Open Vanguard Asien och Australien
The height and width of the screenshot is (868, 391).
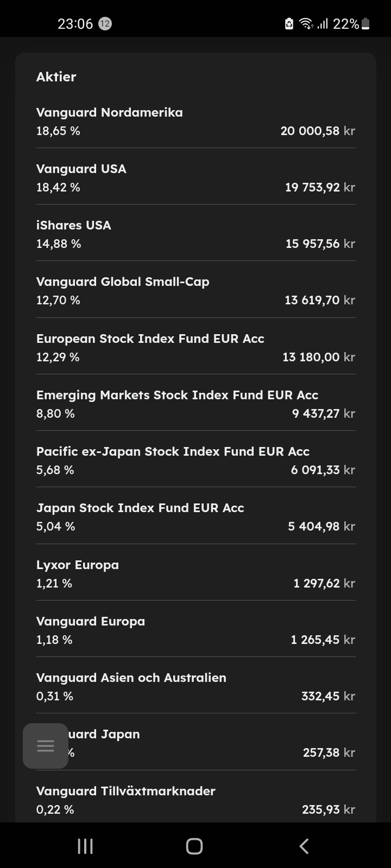pyautogui.click(x=195, y=687)
